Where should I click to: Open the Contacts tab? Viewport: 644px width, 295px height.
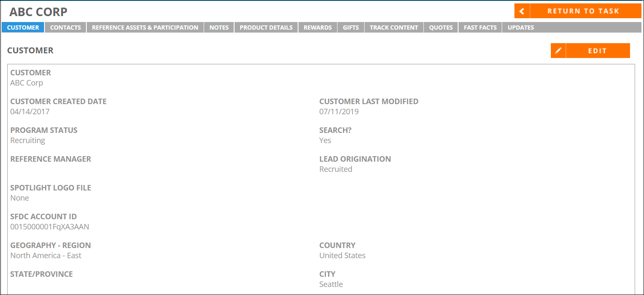click(66, 28)
